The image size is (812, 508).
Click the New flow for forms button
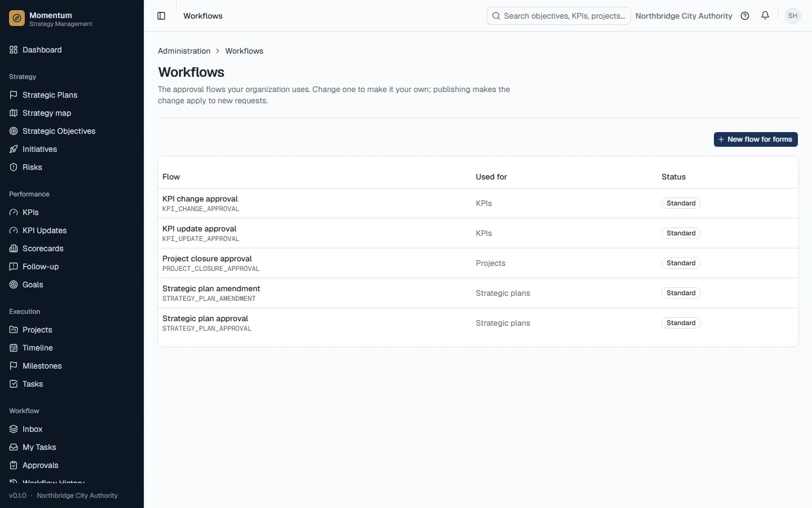click(x=756, y=139)
